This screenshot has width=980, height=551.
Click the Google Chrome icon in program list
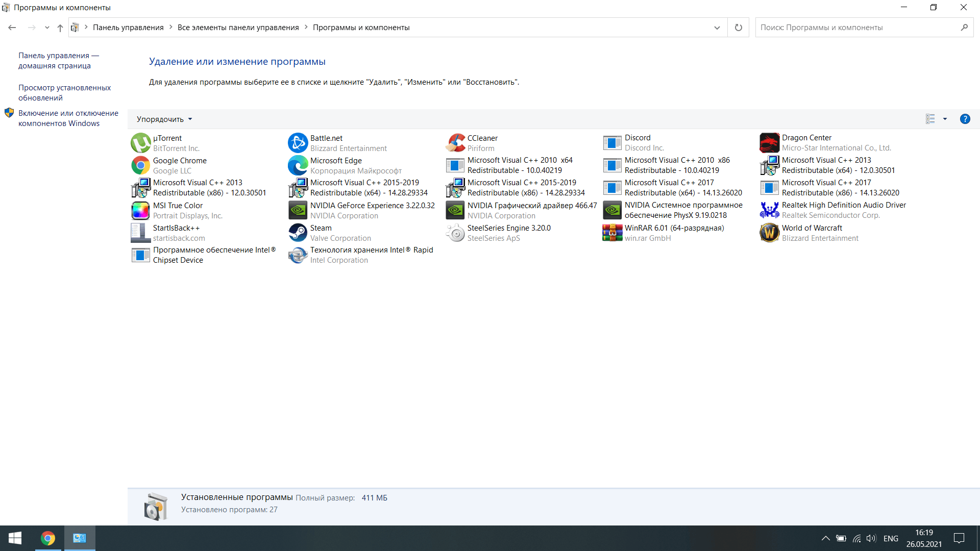click(140, 165)
